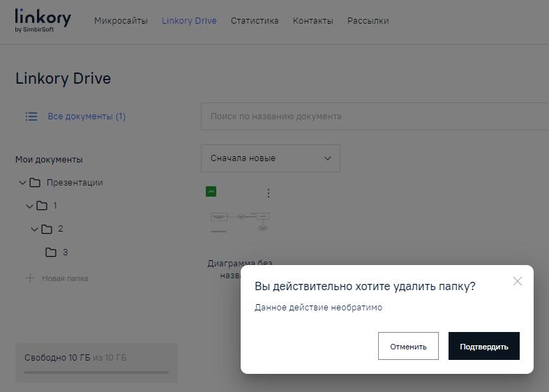The height and width of the screenshot is (392, 549).
Task: Click the Презентации folder icon
Action: (35, 183)
